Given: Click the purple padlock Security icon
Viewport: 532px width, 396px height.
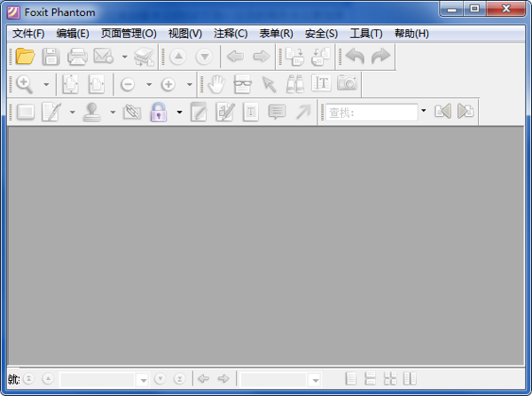Looking at the screenshot, I should (159, 112).
